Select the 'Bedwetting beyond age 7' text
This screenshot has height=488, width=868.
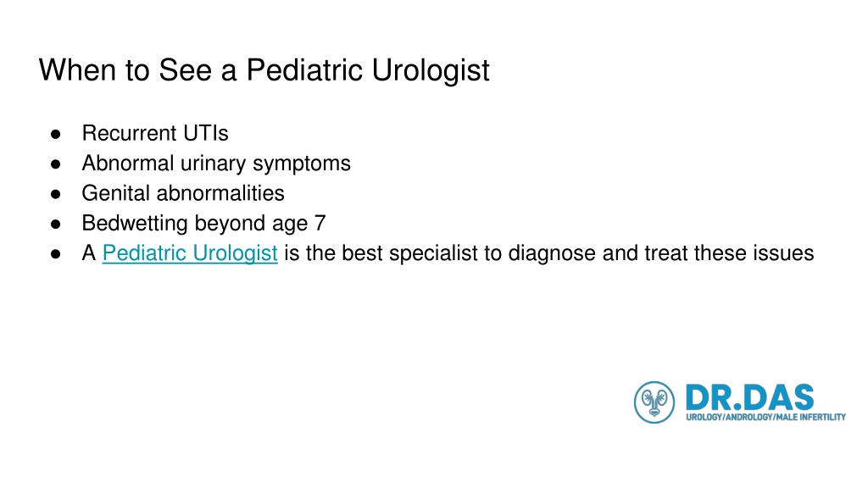tap(203, 224)
